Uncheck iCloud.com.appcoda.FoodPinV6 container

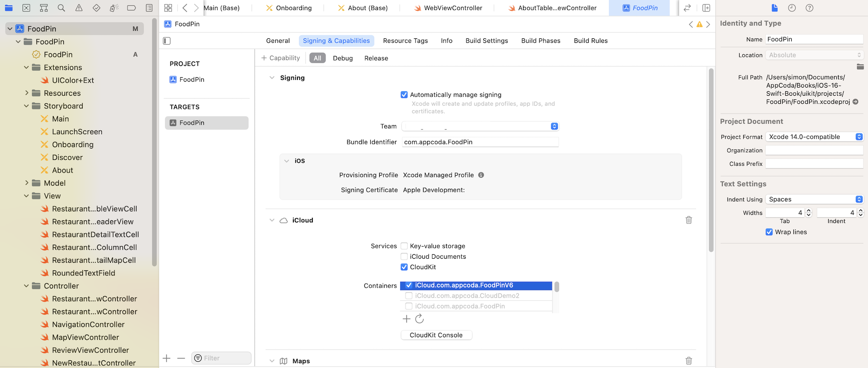point(409,285)
